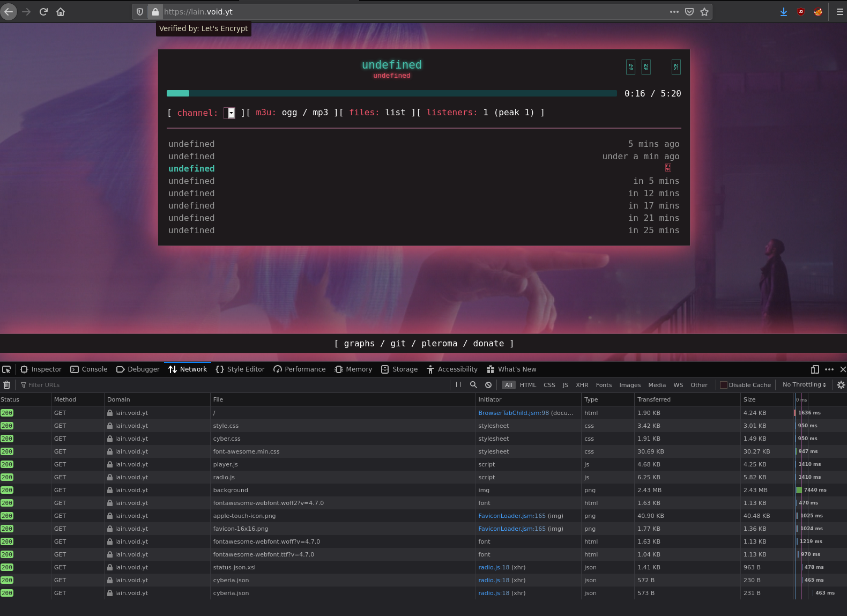Open the git footer link

[398, 344]
